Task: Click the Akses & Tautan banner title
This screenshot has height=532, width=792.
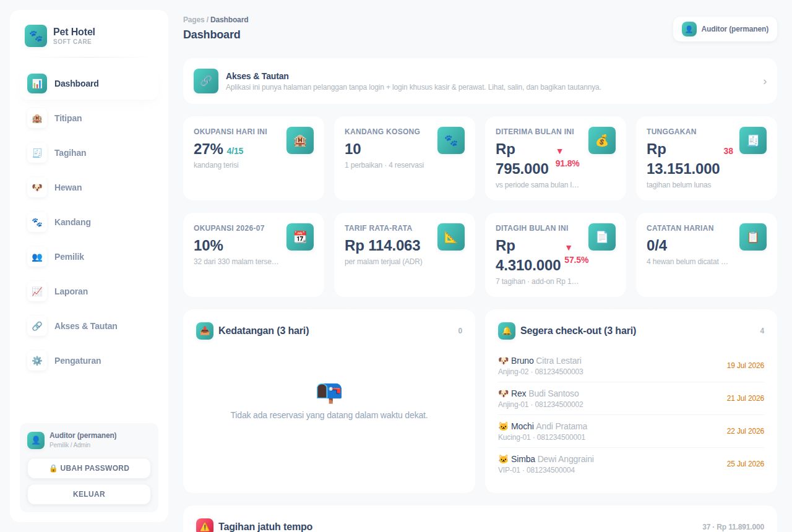Action: (257, 76)
